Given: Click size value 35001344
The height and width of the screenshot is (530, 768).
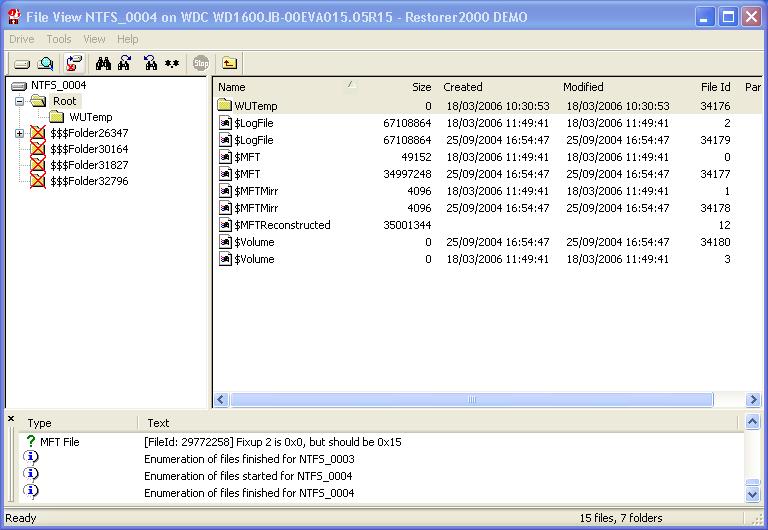Looking at the screenshot, I should coord(407,225).
